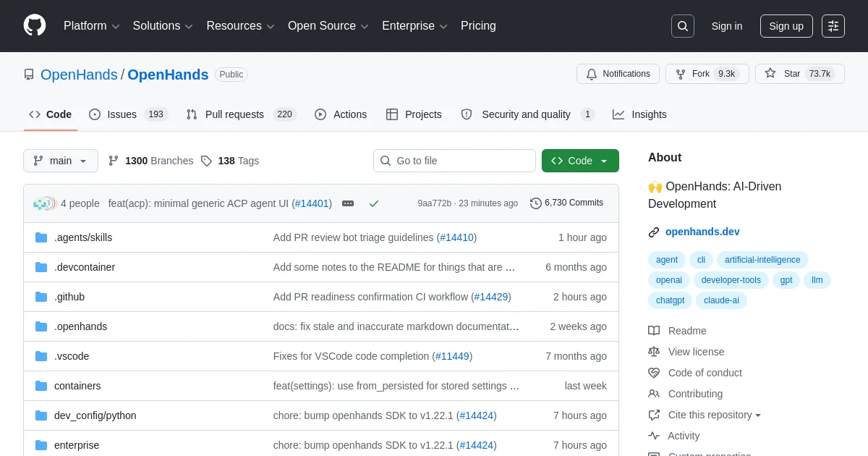
Task: Click the Readme book icon
Action: 654,331
